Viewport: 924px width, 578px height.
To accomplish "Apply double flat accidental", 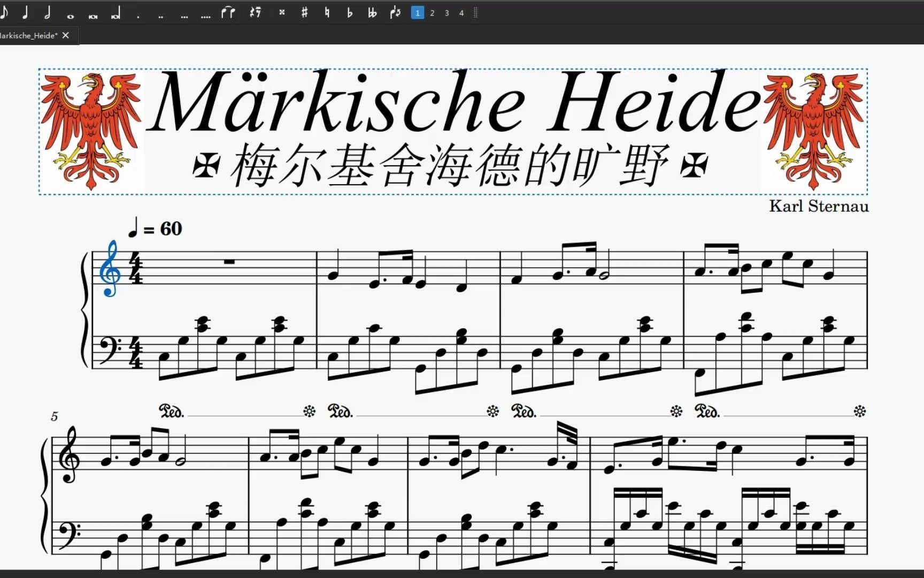I will [x=372, y=12].
